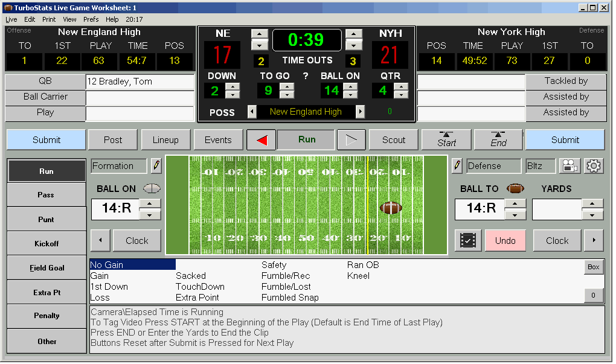This screenshot has width=616, height=364.
Task: Decrease the Down value
Action: click(233, 95)
